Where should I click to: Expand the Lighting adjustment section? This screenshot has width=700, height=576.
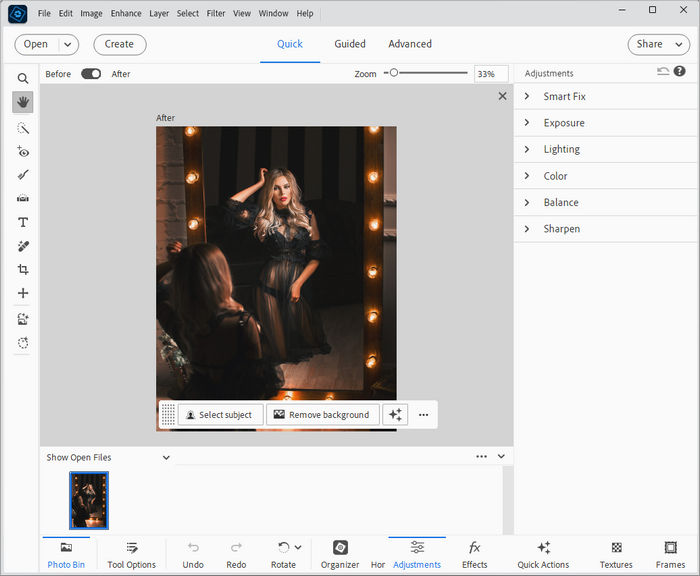click(561, 149)
